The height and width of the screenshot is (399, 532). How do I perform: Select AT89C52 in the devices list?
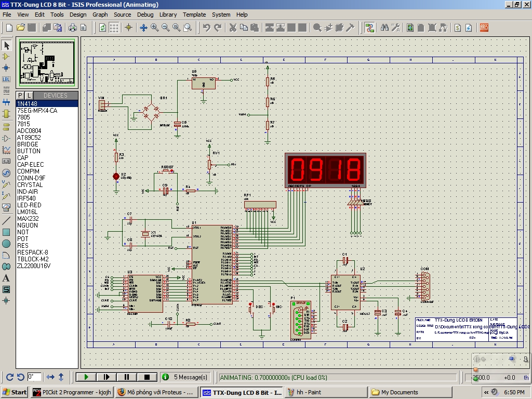(29, 138)
